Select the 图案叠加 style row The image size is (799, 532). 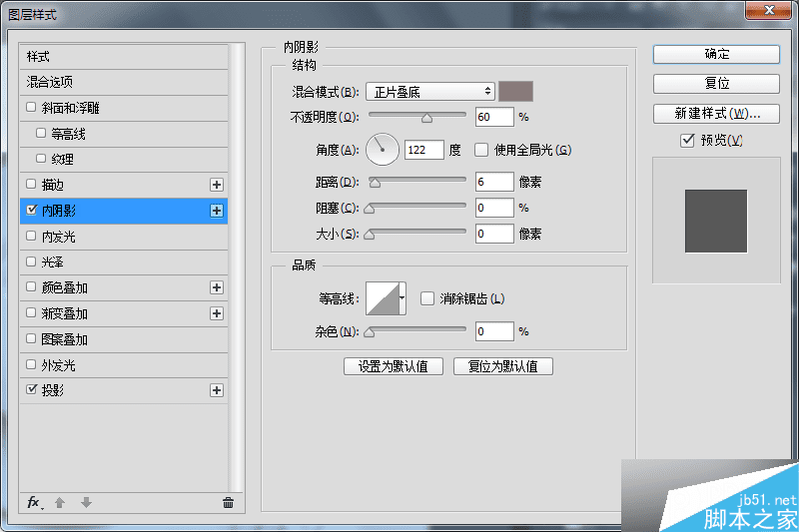124,339
